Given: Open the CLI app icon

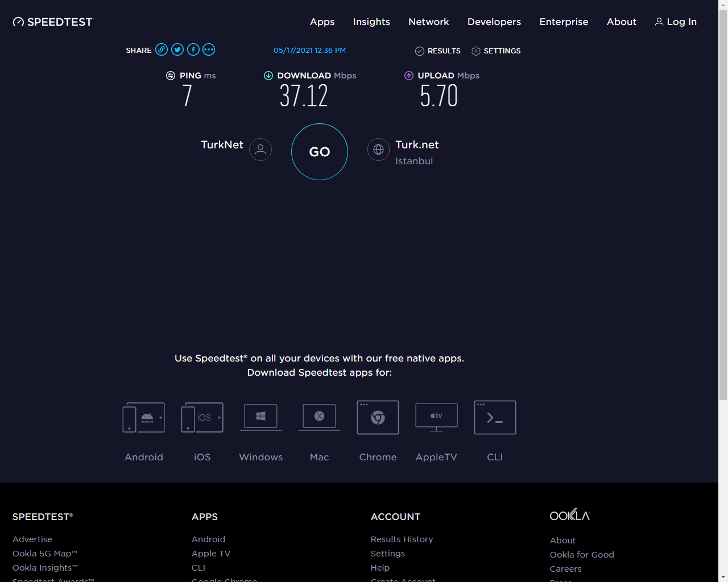Looking at the screenshot, I should (x=495, y=417).
